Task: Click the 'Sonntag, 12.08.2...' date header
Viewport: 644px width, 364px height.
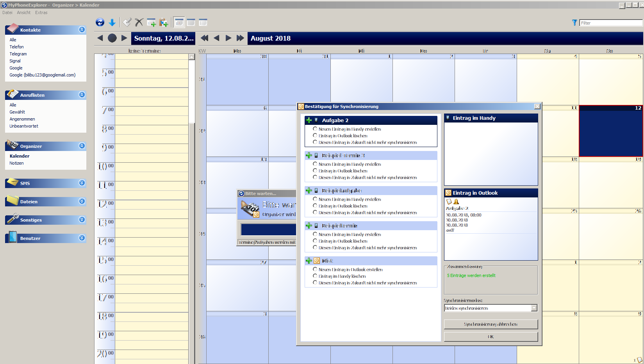Action: click(x=164, y=38)
